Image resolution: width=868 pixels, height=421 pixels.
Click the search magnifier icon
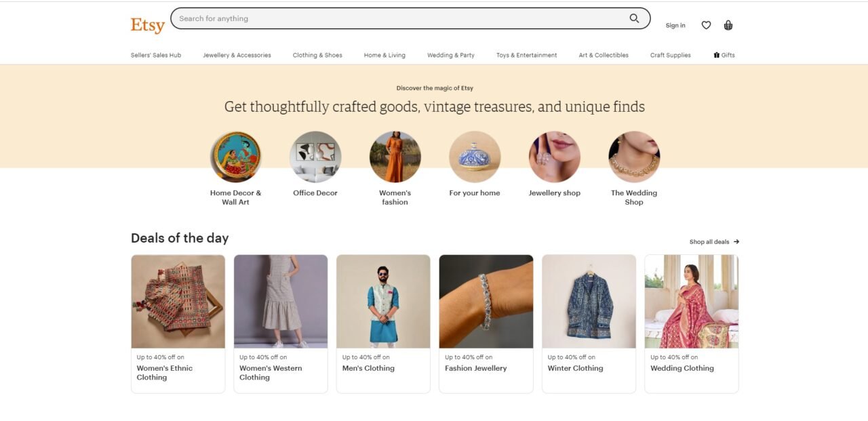(634, 18)
